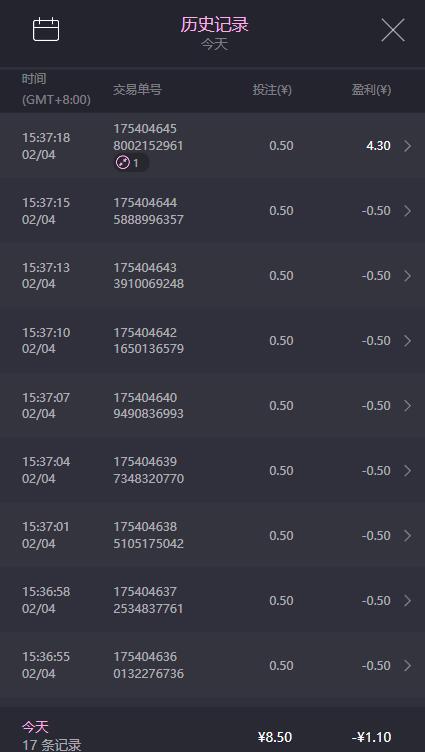Select transaction 1754046458002152961
The width and height of the screenshot is (425, 752).
(148, 137)
